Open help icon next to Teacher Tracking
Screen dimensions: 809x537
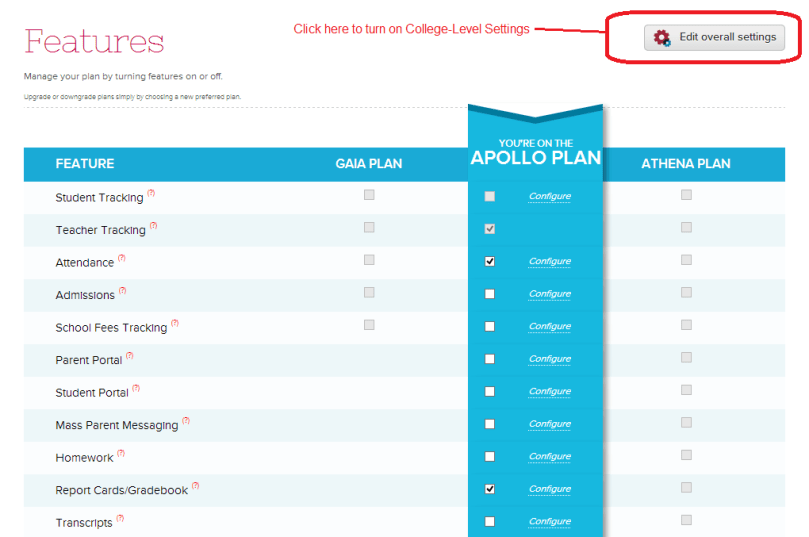tap(153, 225)
